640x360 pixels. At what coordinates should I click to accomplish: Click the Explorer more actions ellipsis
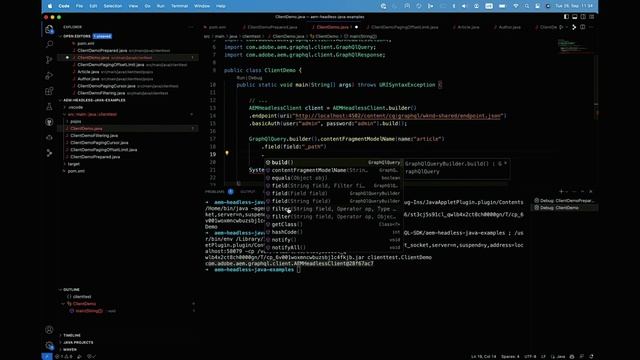click(x=191, y=27)
